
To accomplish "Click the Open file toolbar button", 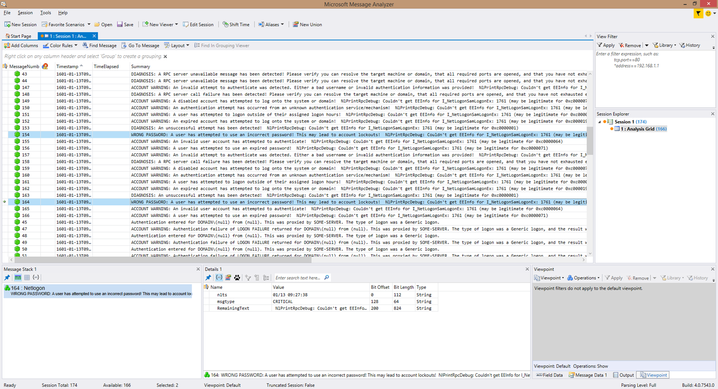I will point(103,24).
